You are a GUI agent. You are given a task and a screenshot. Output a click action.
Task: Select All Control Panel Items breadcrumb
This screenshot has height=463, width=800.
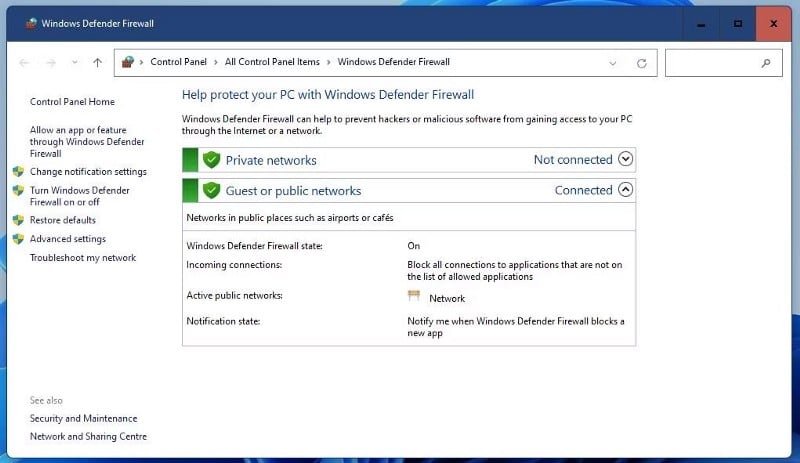272,62
